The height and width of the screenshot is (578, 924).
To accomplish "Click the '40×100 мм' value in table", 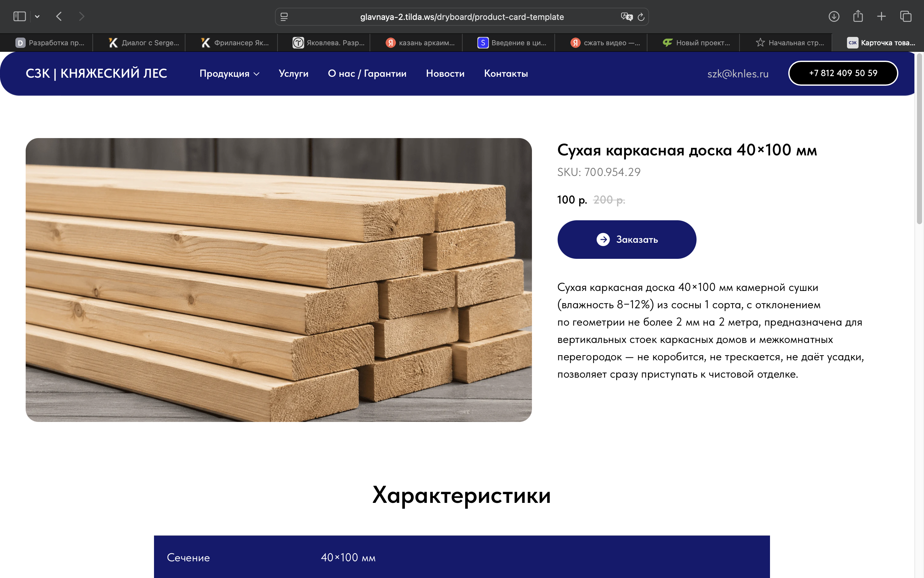I will (x=348, y=557).
